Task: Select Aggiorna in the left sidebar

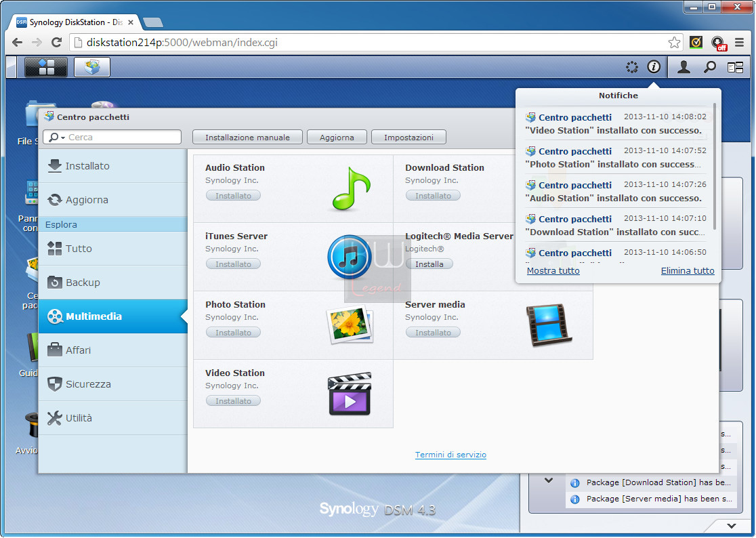Action: click(113, 200)
